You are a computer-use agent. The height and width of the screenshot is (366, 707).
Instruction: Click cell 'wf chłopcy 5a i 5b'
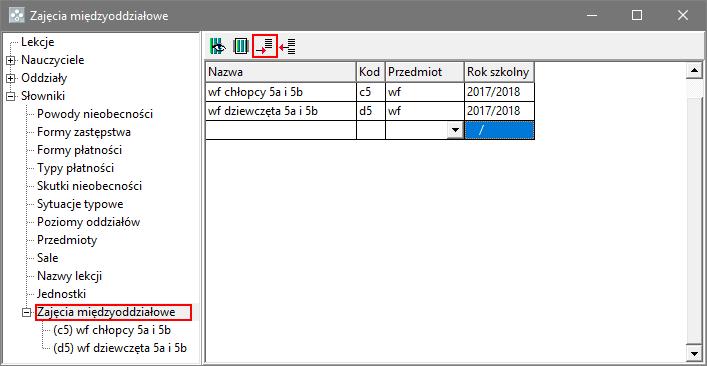[280, 92]
